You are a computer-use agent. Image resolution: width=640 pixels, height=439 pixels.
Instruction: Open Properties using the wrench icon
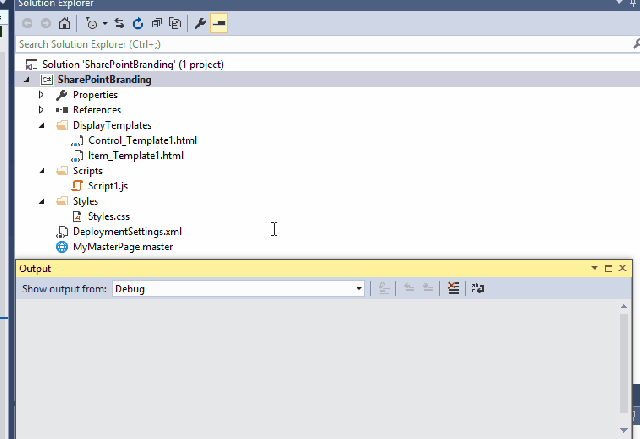[x=200, y=23]
